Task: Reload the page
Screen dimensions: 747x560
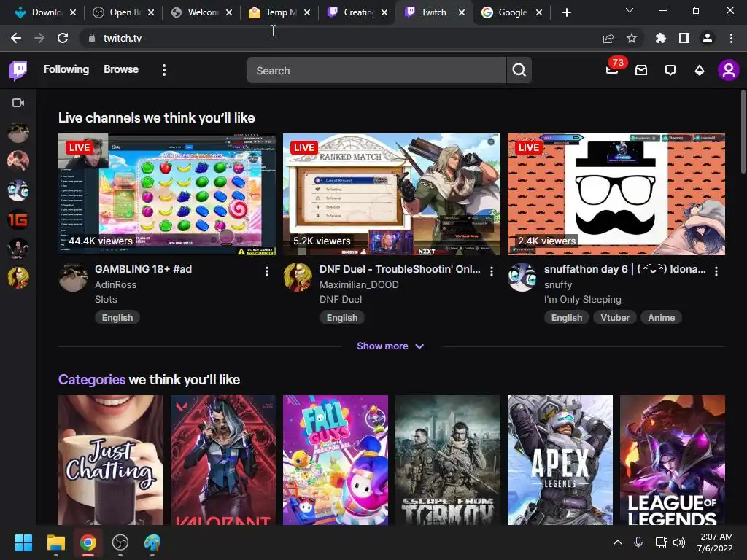Action: [x=63, y=38]
